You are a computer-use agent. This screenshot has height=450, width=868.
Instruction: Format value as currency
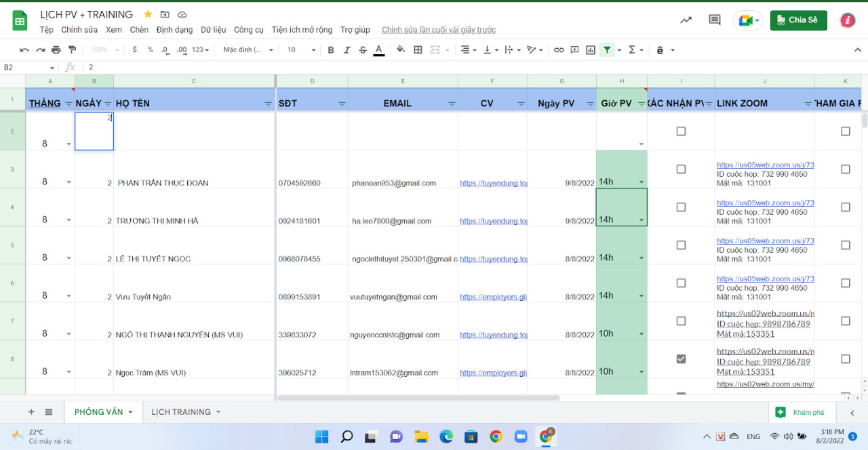tap(135, 49)
